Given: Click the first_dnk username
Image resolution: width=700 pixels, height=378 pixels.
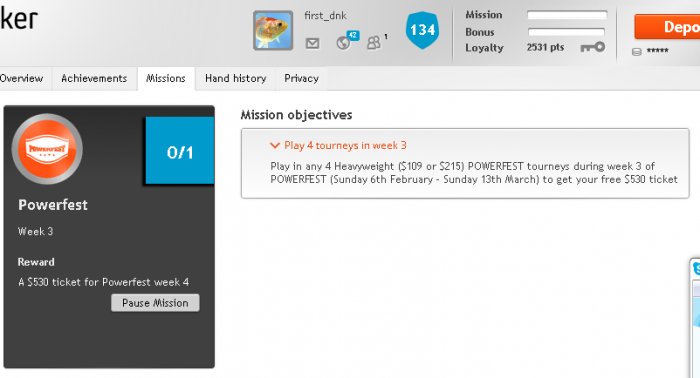Looking at the screenshot, I should tap(325, 16).
